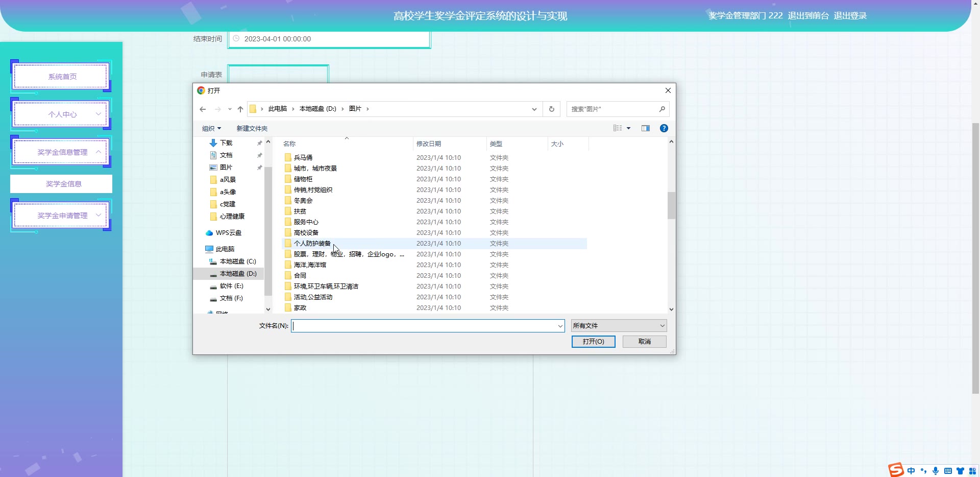Open file dialog help icon

[664, 128]
